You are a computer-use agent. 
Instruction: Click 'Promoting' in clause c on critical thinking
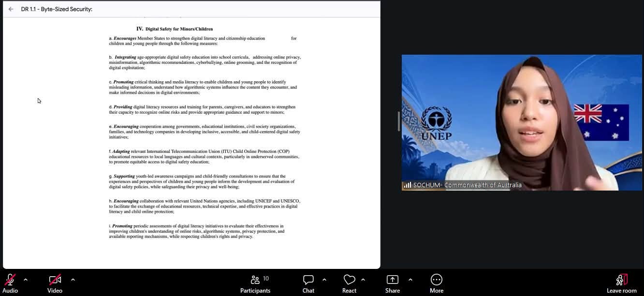pos(123,82)
